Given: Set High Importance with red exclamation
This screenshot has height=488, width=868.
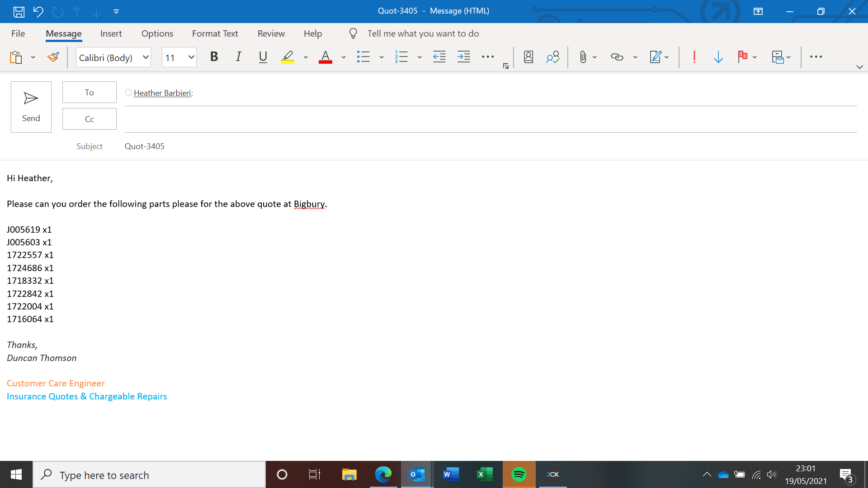Looking at the screenshot, I should [694, 57].
